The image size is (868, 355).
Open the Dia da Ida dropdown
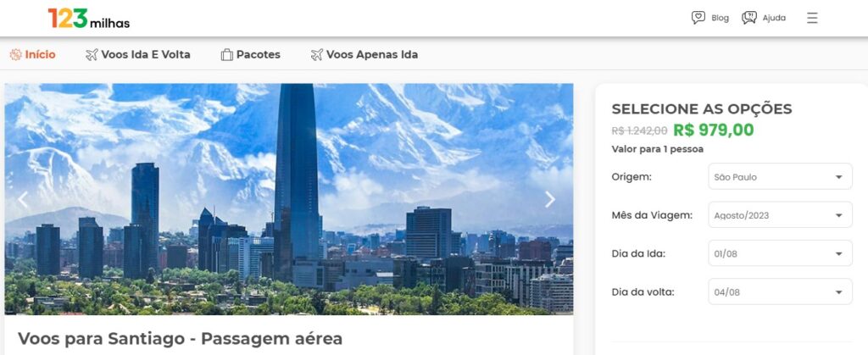click(780, 253)
